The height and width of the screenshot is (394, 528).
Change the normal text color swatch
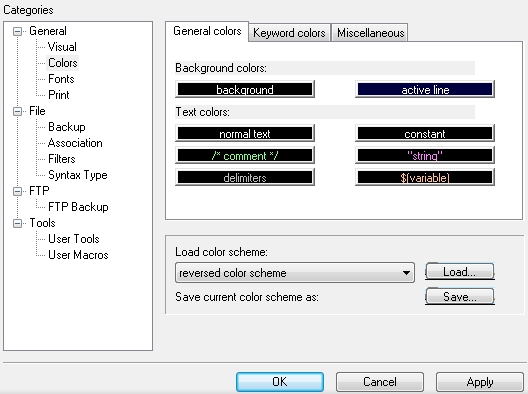click(x=245, y=133)
